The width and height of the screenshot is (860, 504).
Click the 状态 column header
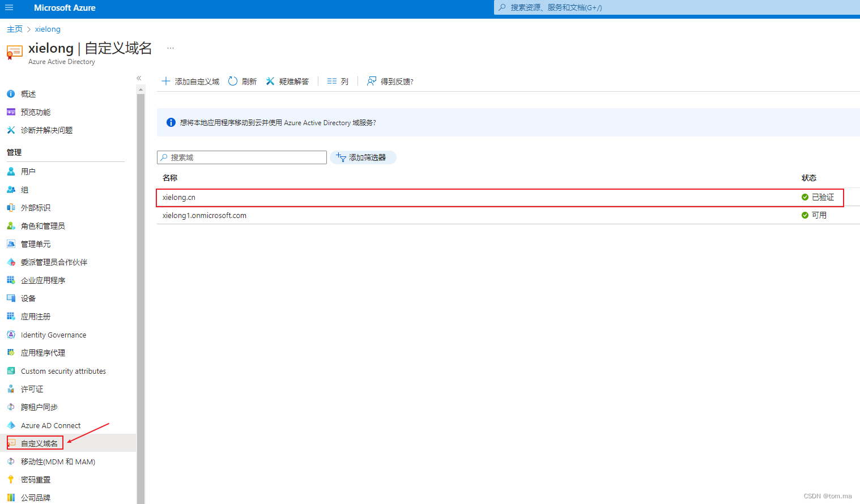[809, 178]
